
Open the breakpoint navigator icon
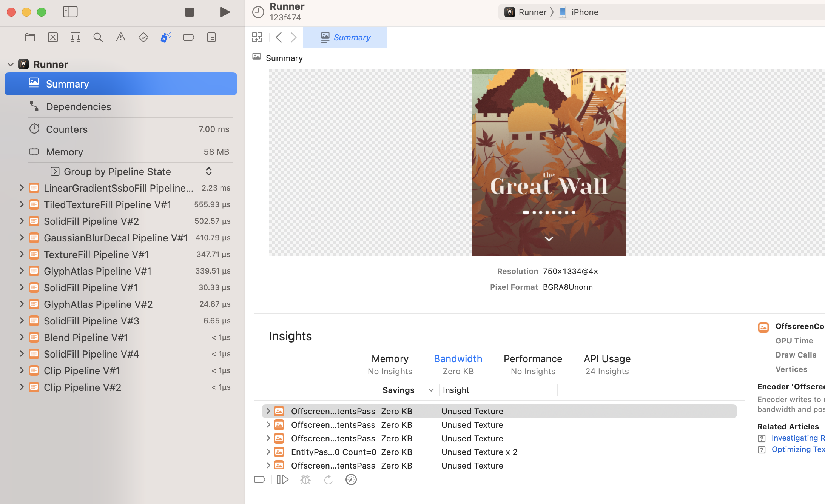point(188,37)
